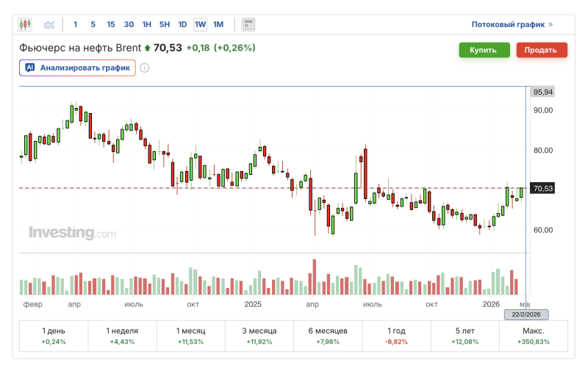Viewport: 588px width, 365px height.
Task: Click the 22/2/2026 date label on the time axis
Action: click(526, 314)
